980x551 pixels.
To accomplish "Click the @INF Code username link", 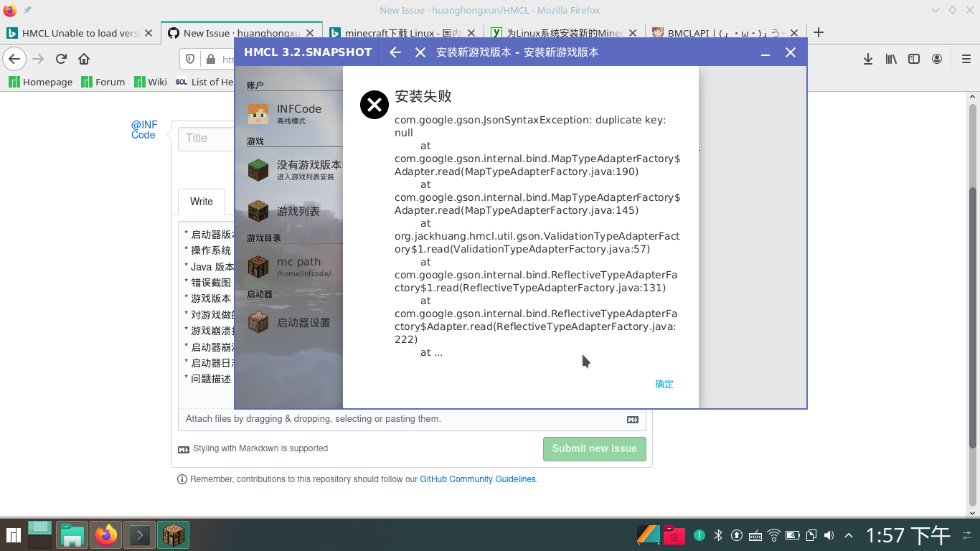I will pyautogui.click(x=144, y=130).
